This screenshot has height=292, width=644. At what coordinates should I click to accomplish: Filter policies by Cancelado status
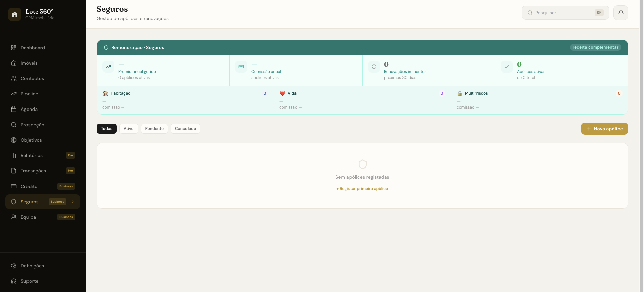click(185, 129)
